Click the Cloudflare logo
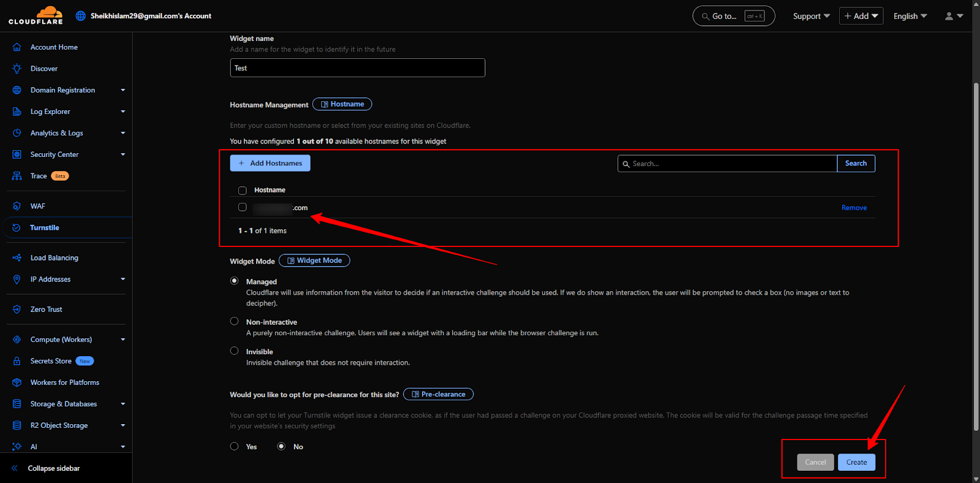Image resolution: width=980 pixels, height=483 pixels. click(x=36, y=15)
